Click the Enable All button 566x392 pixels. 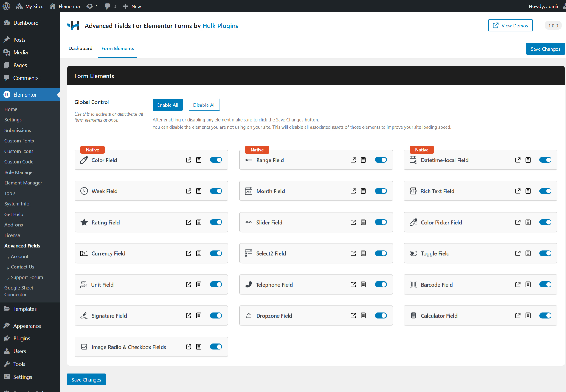[168, 105]
